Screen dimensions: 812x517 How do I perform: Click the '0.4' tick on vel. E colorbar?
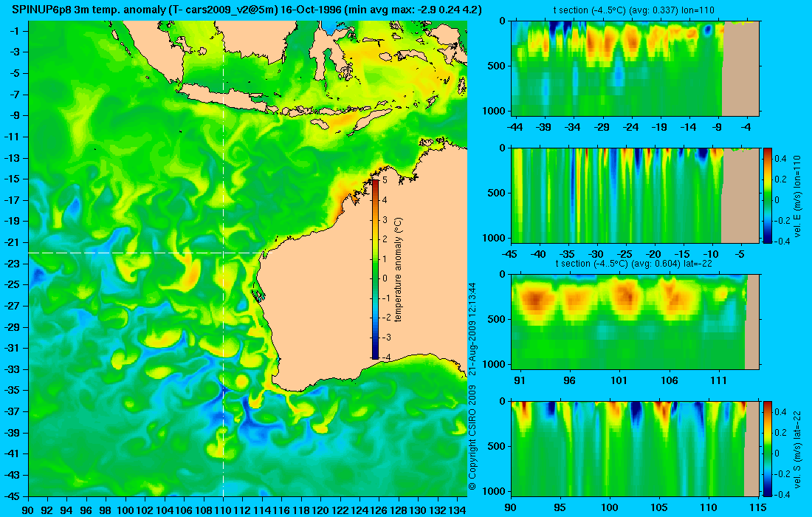[x=780, y=159]
